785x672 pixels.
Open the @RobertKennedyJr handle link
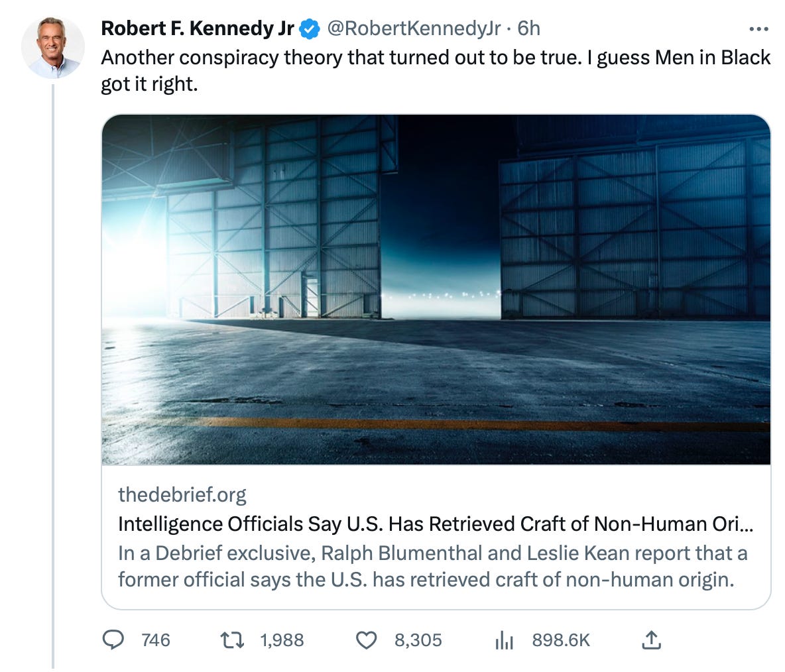pyautogui.click(x=414, y=28)
